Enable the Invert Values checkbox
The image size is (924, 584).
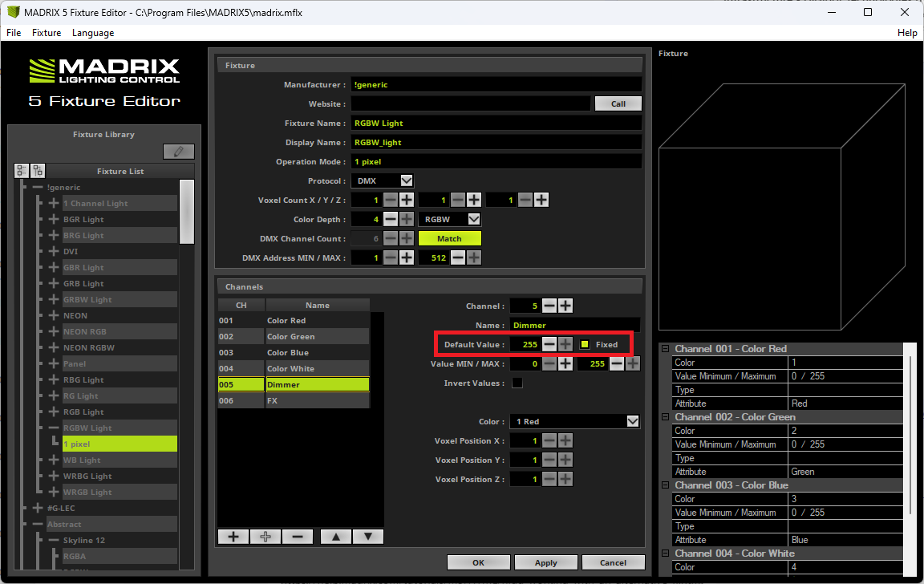point(517,383)
